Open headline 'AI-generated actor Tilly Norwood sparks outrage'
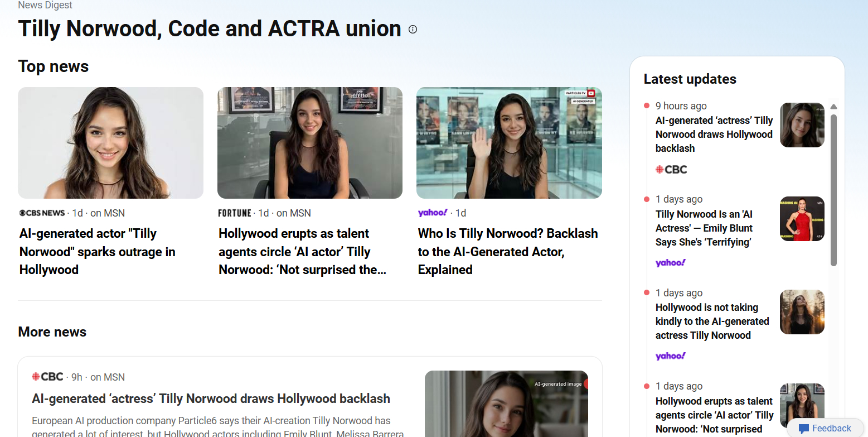 (98, 252)
